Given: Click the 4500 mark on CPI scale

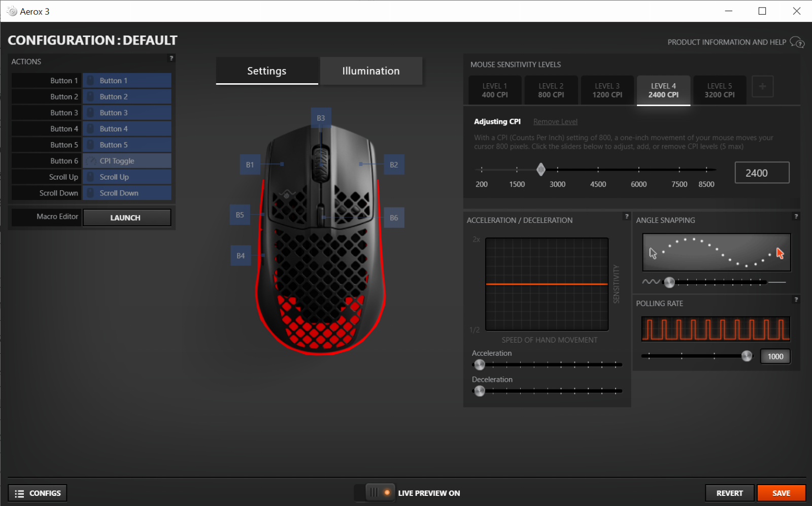Looking at the screenshot, I should 598,184.
